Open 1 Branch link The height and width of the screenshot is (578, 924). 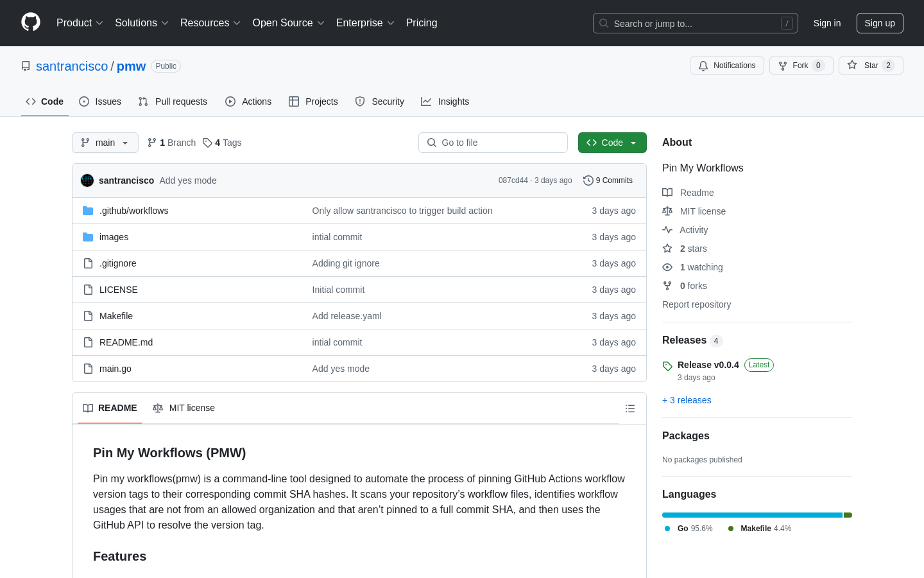click(171, 143)
